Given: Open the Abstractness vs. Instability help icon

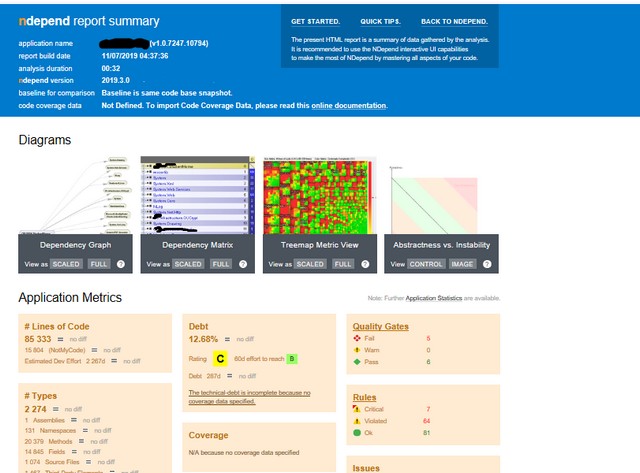Looking at the screenshot, I should [x=487, y=264].
